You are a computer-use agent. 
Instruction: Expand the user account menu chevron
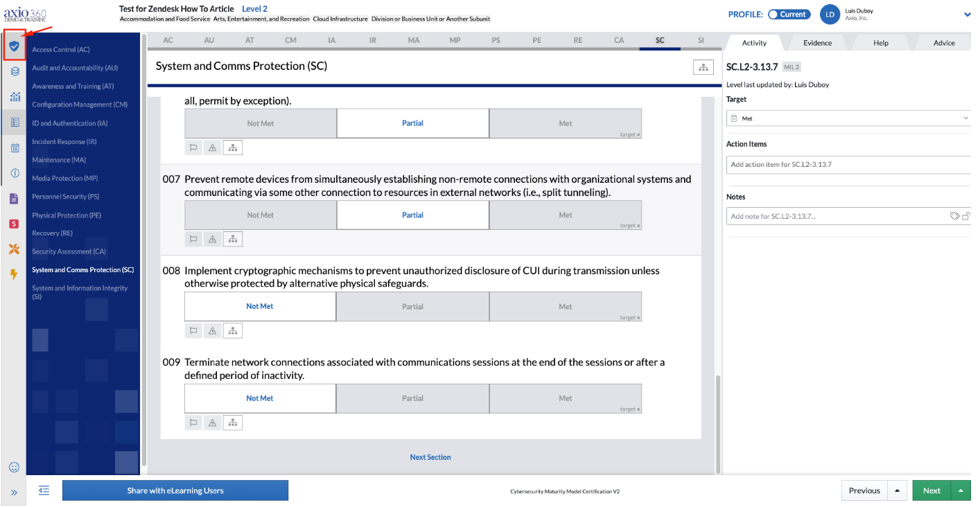(x=967, y=15)
